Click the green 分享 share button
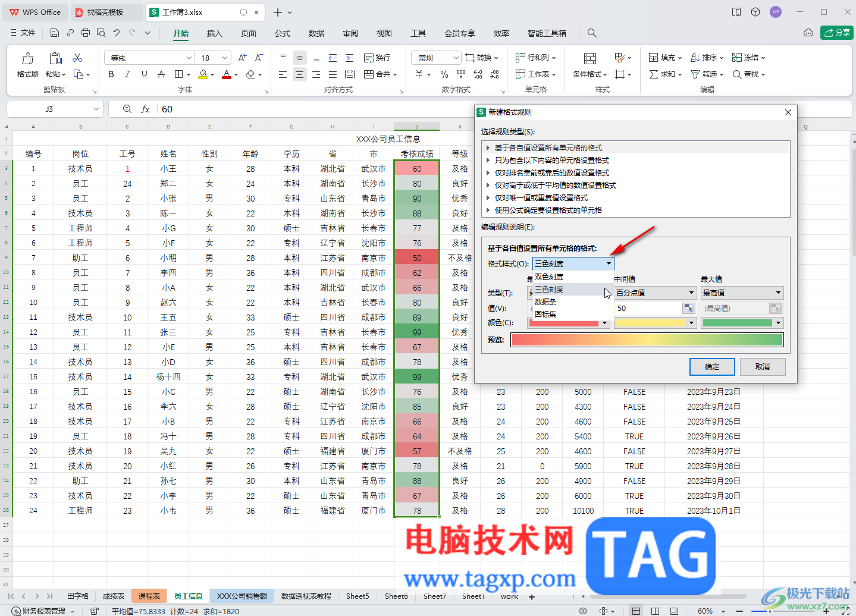 [837, 33]
